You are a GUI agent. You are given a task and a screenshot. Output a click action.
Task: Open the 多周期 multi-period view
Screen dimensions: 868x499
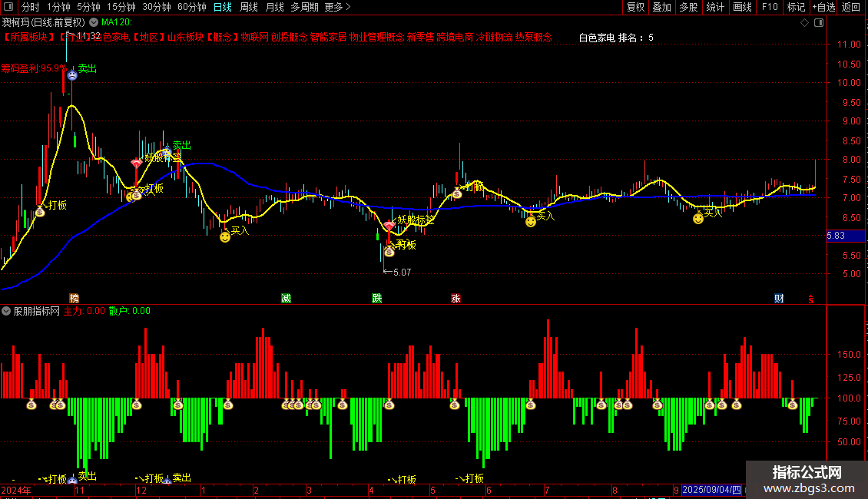(x=304, y=7)
